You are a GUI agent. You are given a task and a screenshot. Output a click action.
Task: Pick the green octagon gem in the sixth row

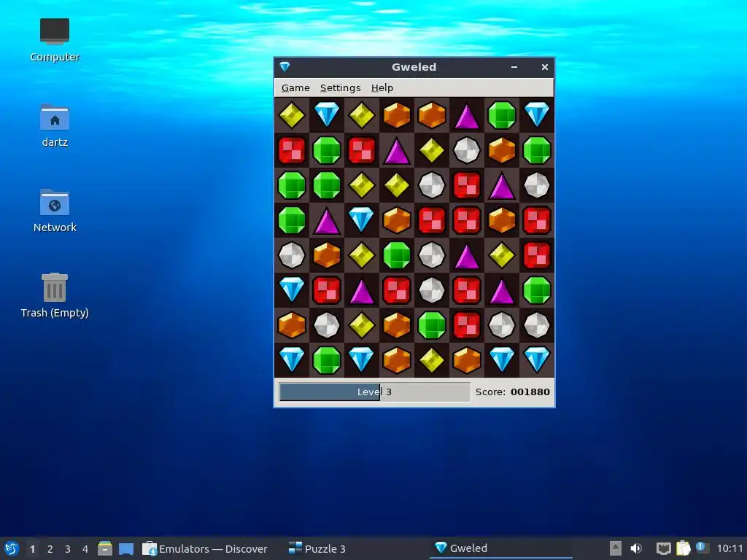(x=537, y=290)
